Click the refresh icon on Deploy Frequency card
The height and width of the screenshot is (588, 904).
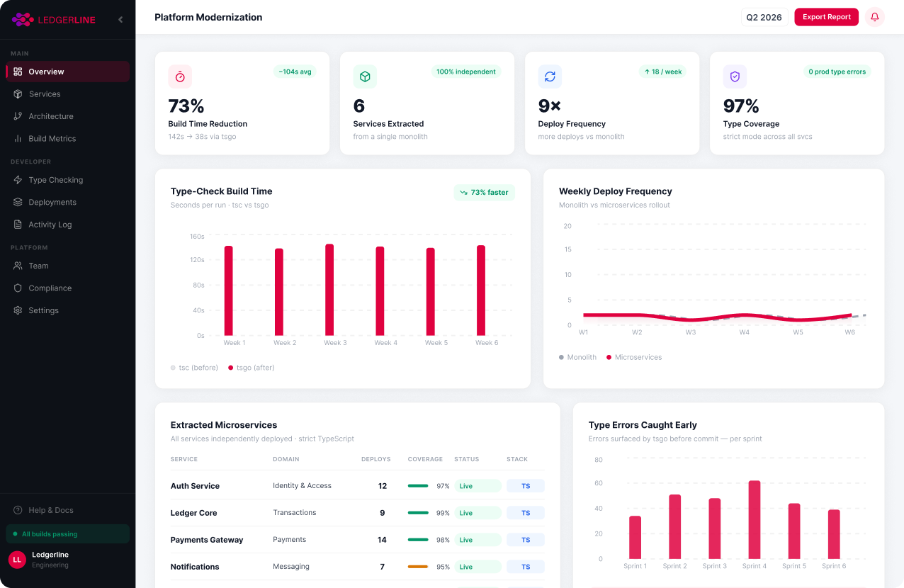pos(550,77)
